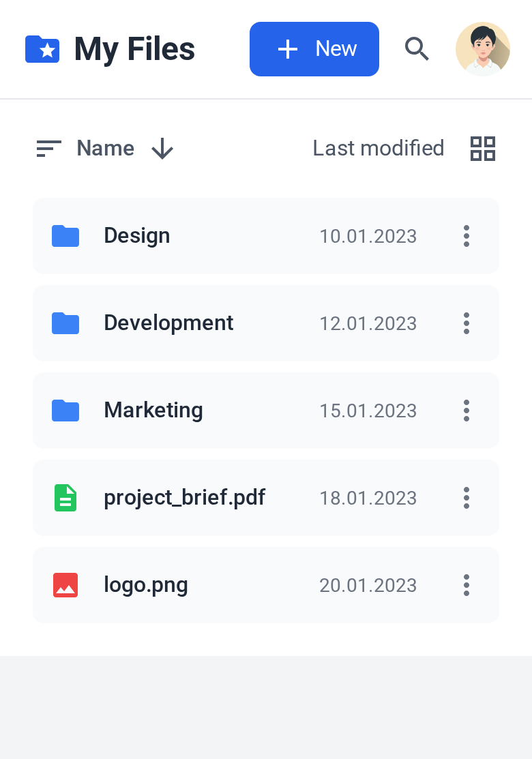The height and width of the screenshot is (759, 532).
Task: Sort by the Name column label
Action: coord(106,148)
